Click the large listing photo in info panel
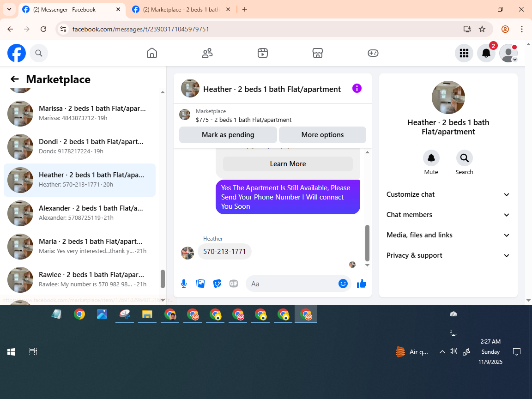 coord(448,97)
